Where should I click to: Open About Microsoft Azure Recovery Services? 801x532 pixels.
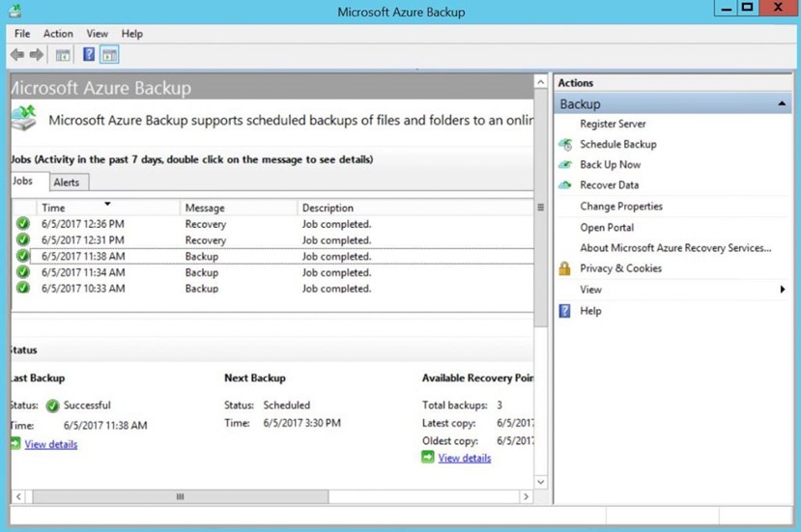(x=675, y=247)
